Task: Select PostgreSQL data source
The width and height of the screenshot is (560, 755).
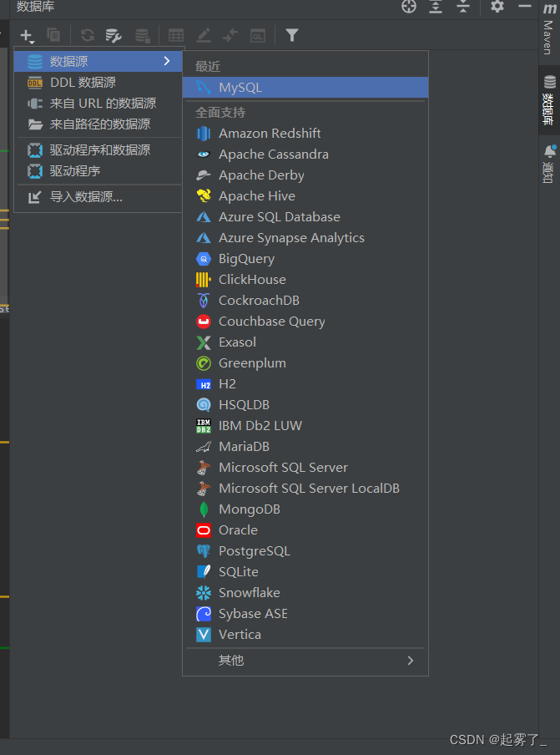Action: [305, 551]
